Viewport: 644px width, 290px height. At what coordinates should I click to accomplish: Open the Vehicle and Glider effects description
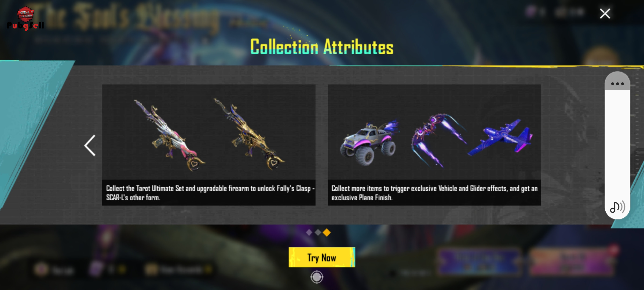point(434,193)
